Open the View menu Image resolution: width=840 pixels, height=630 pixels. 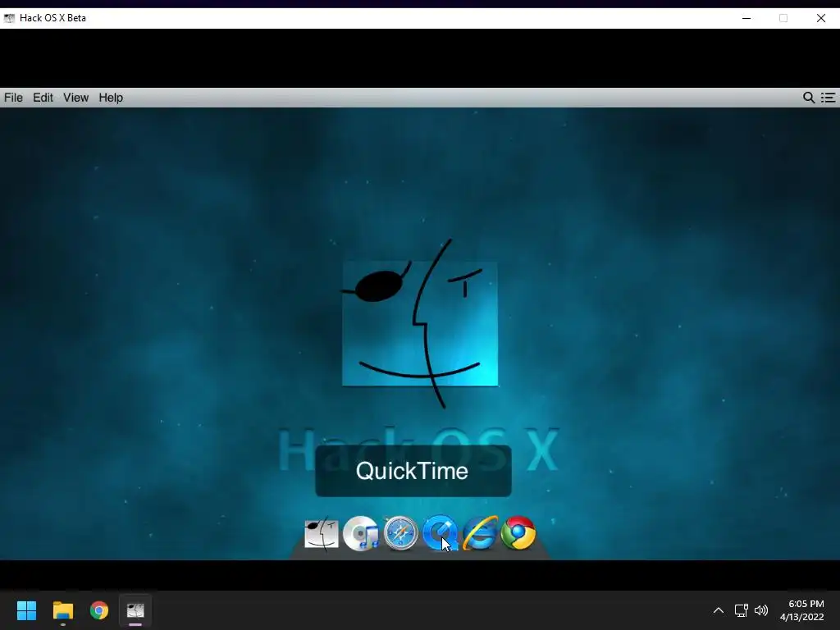pyautogui.click(x=75, y=98)
